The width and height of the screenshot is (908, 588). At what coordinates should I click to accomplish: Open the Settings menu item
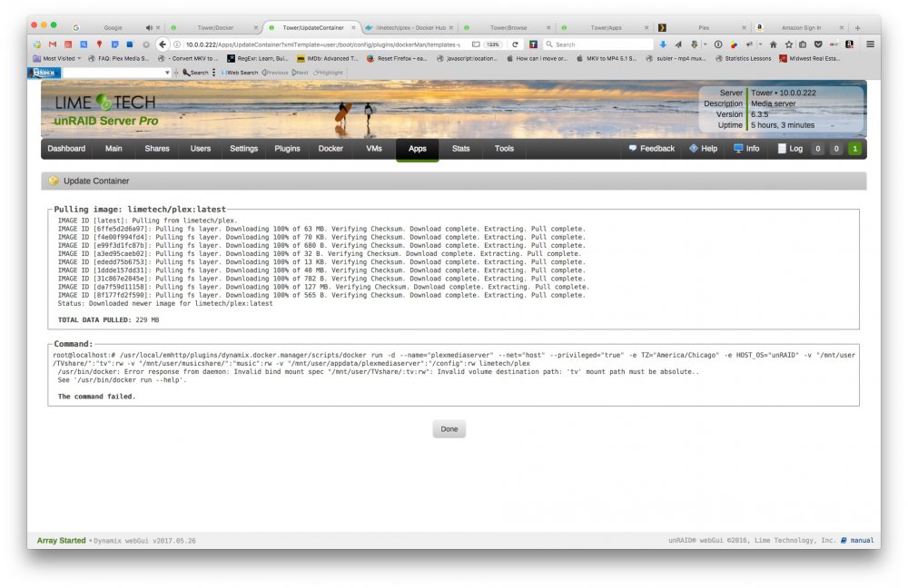click(243, 149)
